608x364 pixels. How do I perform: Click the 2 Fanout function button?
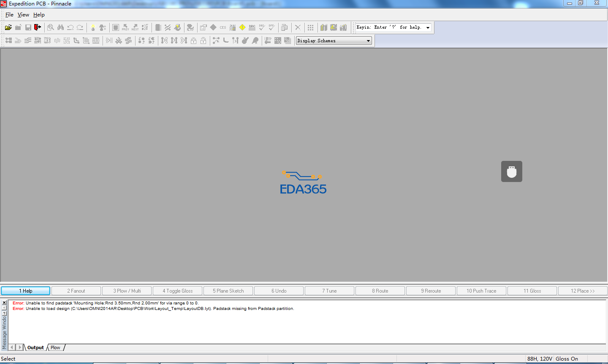[76, 291]
